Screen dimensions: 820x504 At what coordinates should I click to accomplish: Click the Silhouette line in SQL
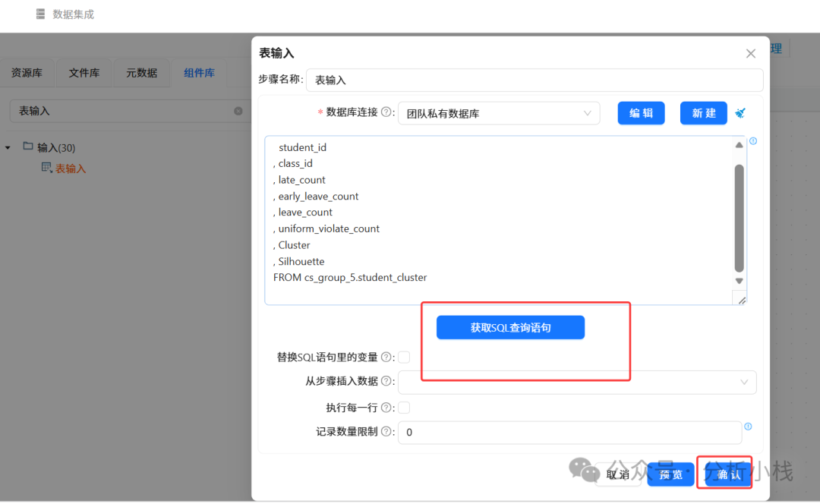click(298, 261)
